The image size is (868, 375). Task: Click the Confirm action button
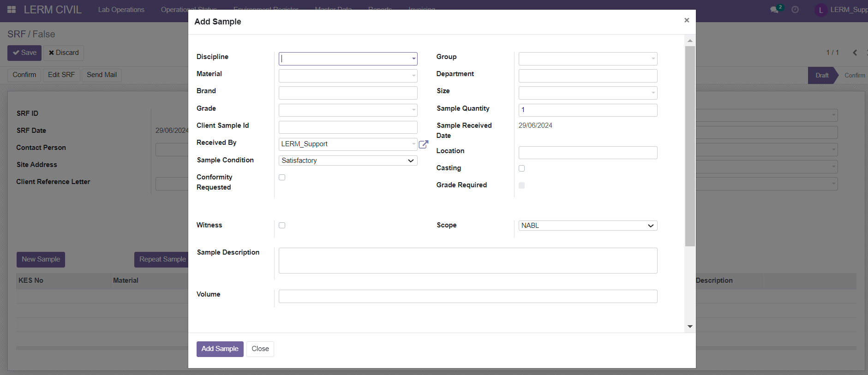24,75
